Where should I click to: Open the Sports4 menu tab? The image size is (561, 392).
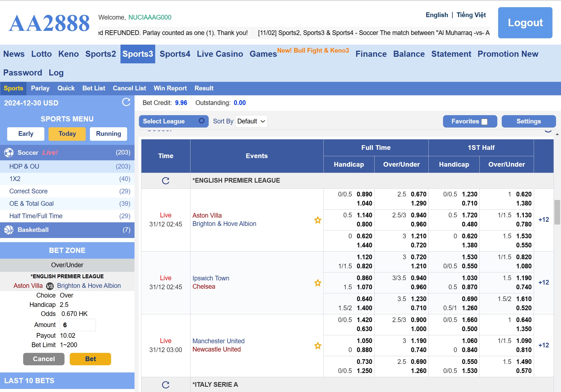(x=175, y=54)
